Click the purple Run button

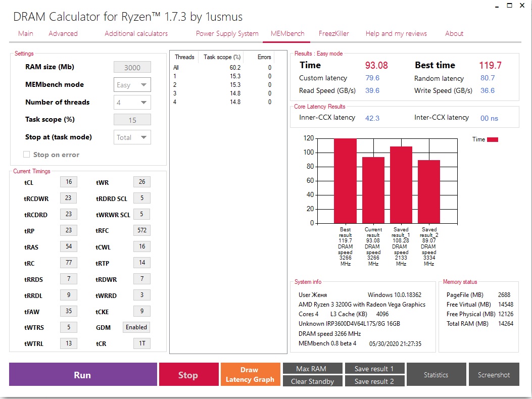click(x=83, y=374)
